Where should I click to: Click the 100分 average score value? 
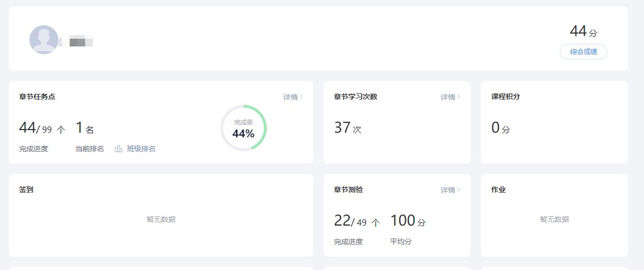click(408, 221)
